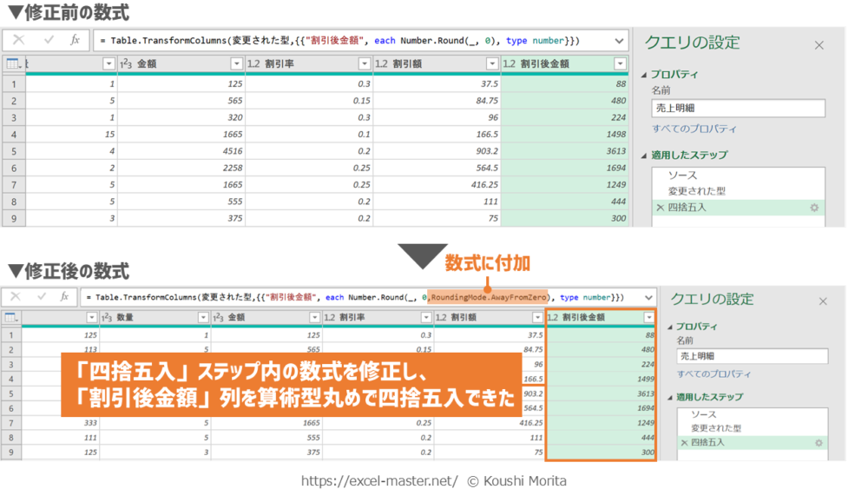868x489 pixels.
Task: Open the excel-master.net link in the footer
Action: [378, 480]
